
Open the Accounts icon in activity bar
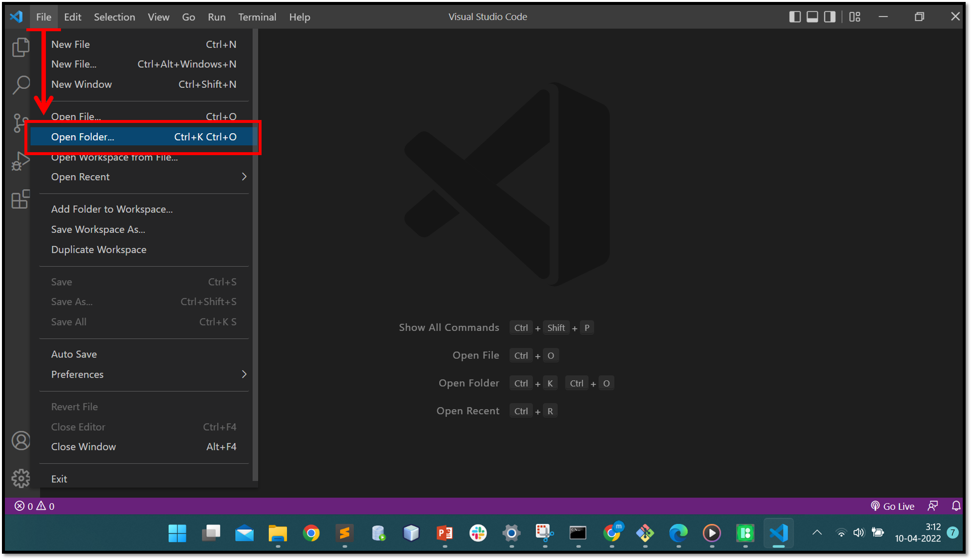(x=20, y=440)
